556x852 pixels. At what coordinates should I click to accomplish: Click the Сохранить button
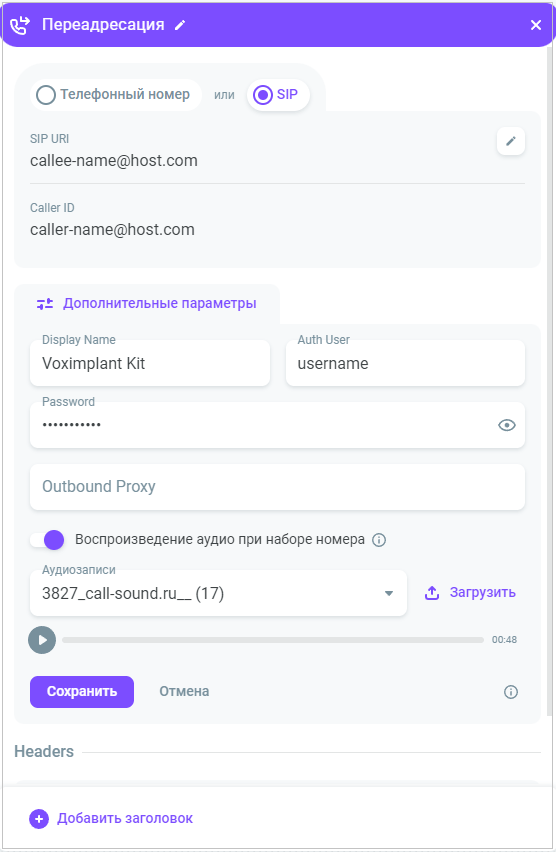[82, 692]
